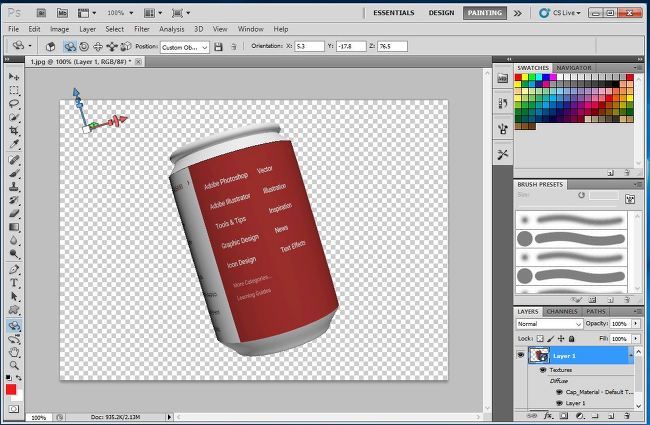This screenshot has width=650, height=425.
Task: Switch to the Design workspace
Action: coord(441,13)
